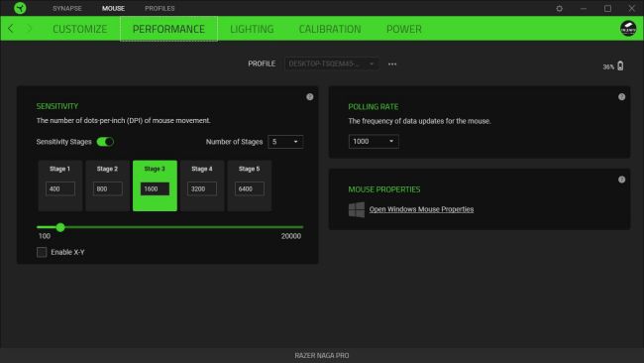Screen dimensions: 644x363
Task: Open the Polling Rate 1000 dropdown
Action: (374, 142)
